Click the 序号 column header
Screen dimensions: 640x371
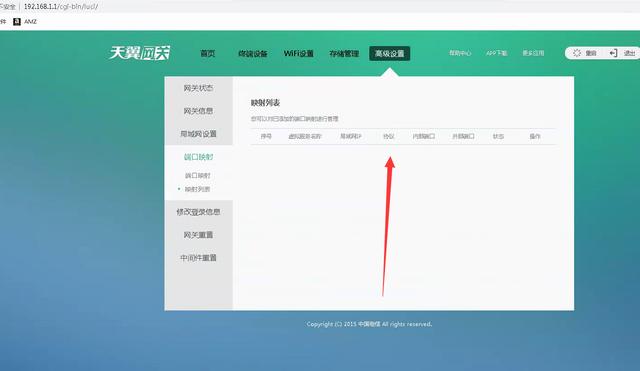(x=266, y=136)
